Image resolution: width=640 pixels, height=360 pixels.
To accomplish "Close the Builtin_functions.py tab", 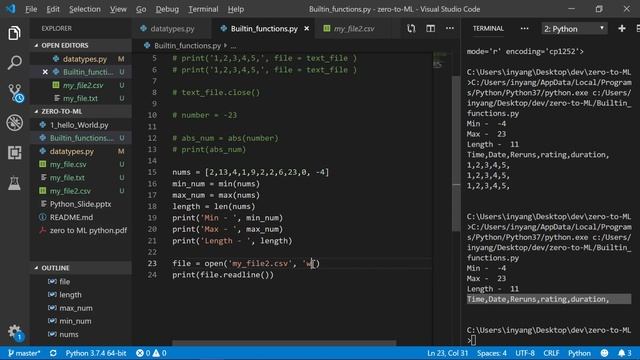I will (307, 29).
